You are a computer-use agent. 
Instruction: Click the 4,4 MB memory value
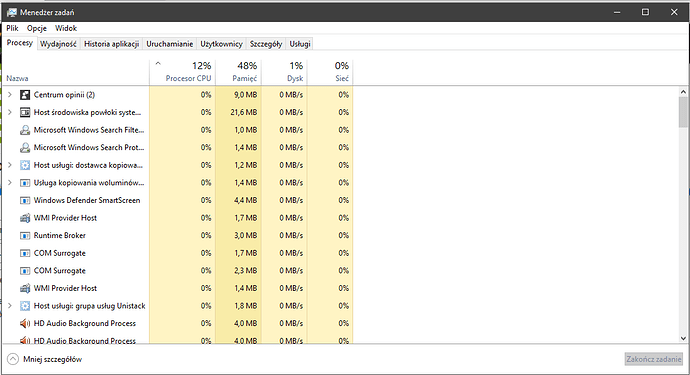tap(246, 200)
